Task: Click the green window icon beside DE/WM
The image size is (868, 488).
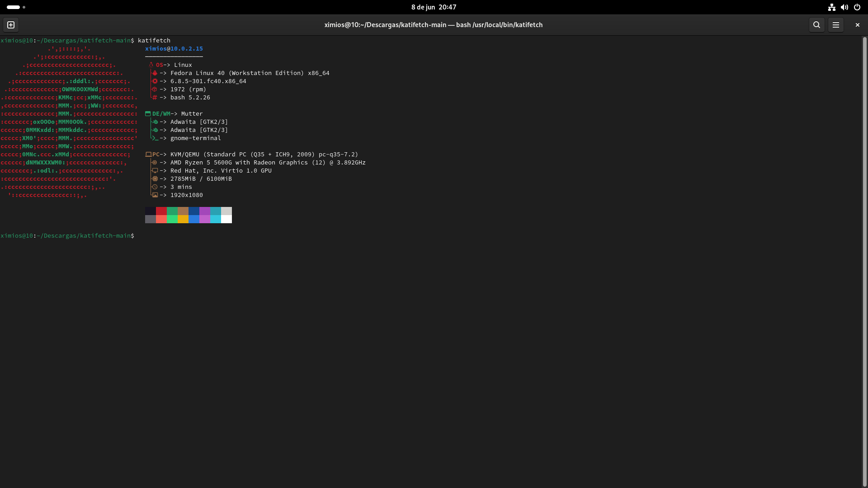Action: click(x=148, y=114)
